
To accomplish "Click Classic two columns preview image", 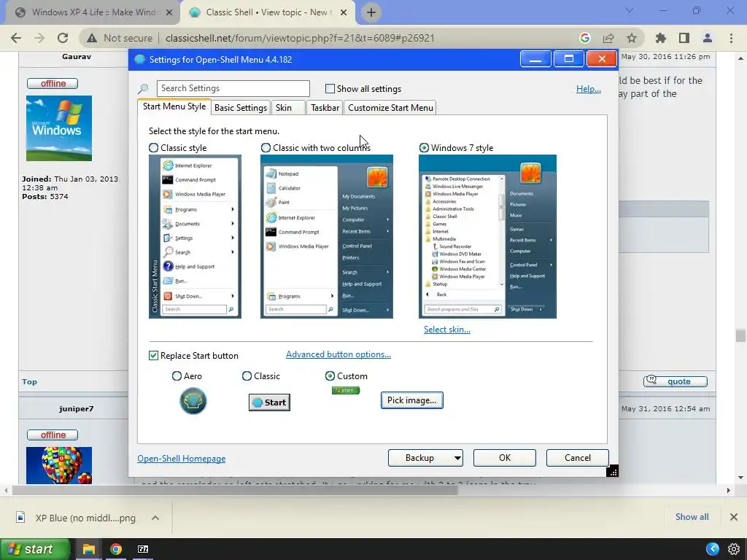I will 326,237.
